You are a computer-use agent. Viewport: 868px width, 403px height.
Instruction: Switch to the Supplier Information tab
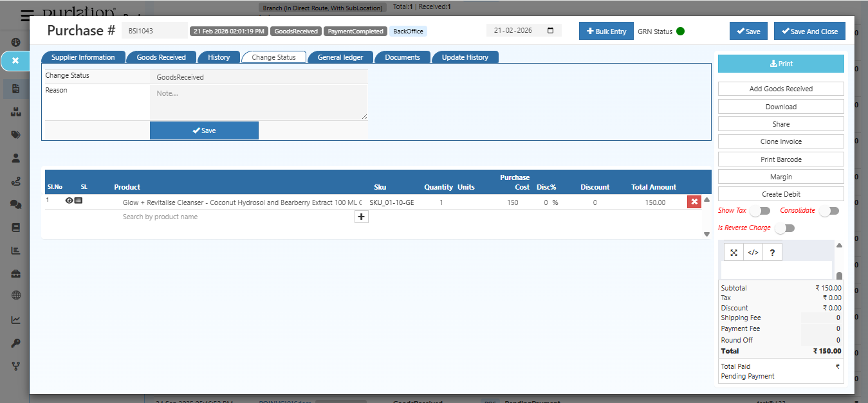point(83,57)
